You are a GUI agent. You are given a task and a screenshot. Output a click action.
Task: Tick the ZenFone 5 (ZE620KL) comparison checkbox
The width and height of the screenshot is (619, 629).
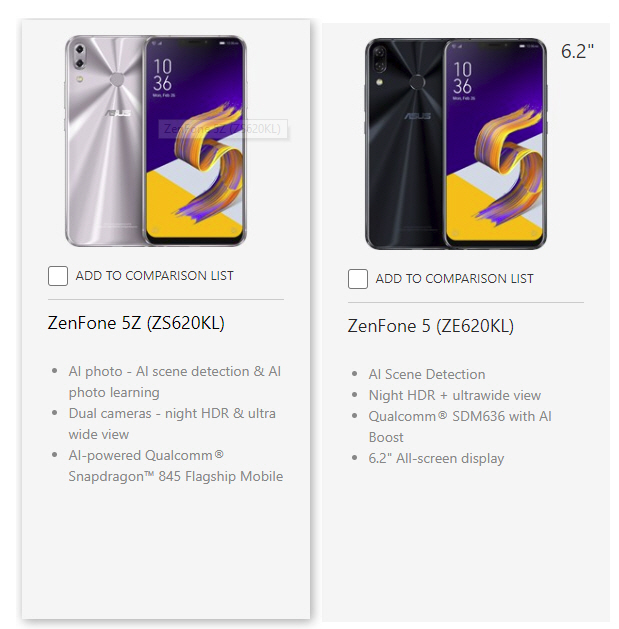coord(358,279)
